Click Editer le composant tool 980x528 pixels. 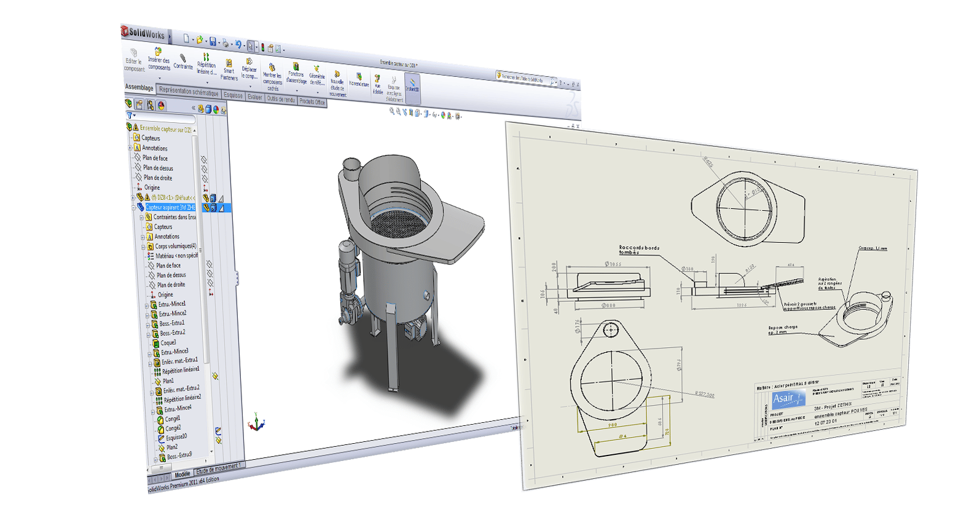(x=134, y=60)
